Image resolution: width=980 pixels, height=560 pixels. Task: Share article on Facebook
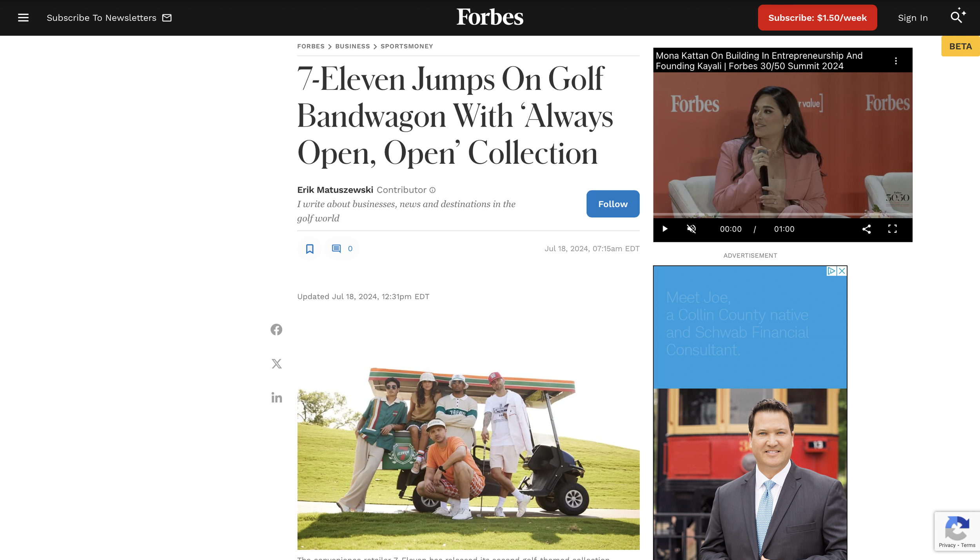click(x=276, y=330)
